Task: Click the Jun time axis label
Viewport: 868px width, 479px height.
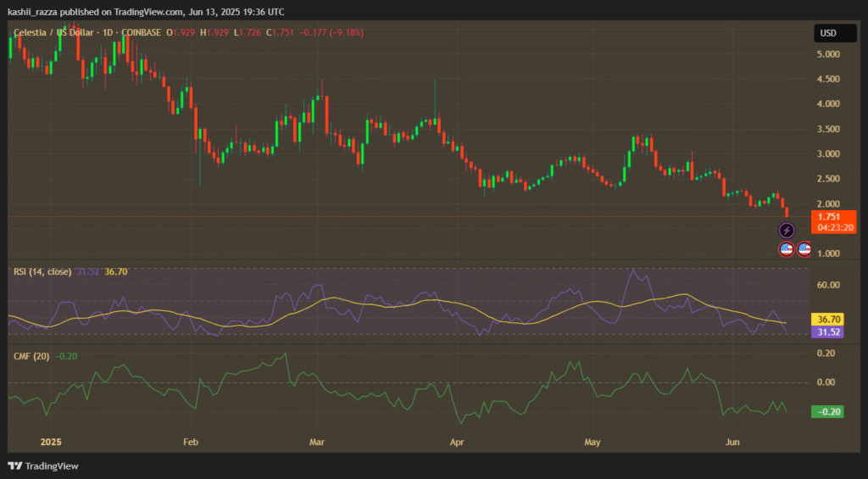Action: [732, 443]
